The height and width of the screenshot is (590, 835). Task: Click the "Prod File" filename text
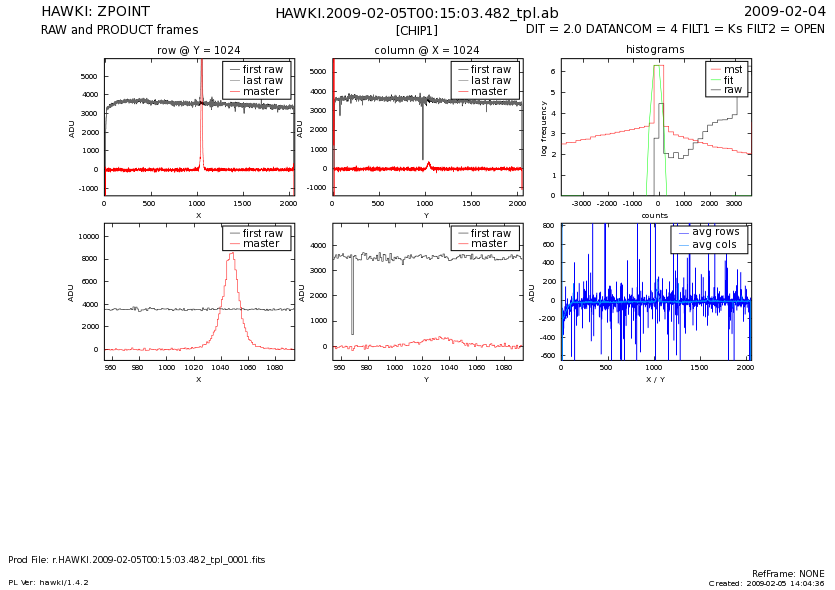click(x=137, y=560)
